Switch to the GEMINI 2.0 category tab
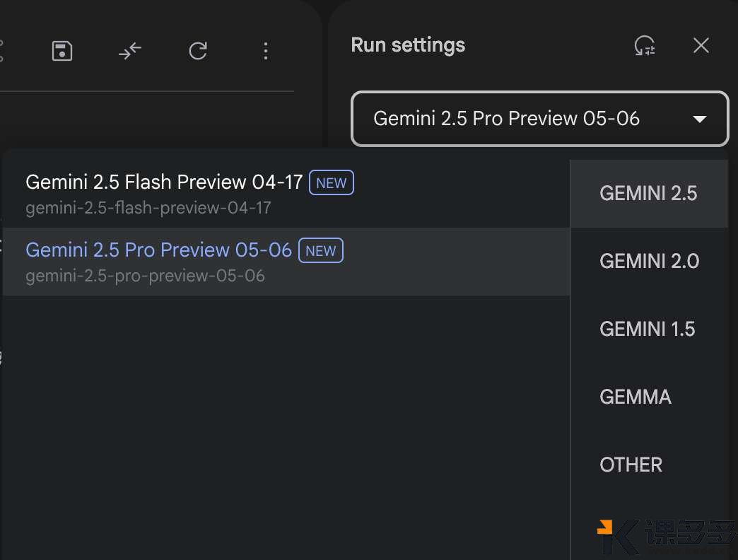 tap(648, 261)
